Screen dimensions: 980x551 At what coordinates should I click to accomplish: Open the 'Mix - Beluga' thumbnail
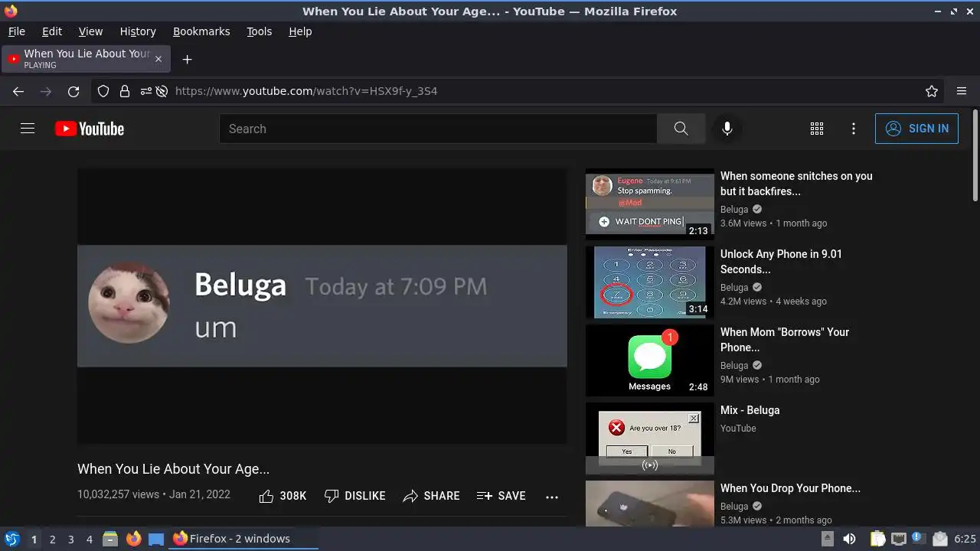pos(650,439)
